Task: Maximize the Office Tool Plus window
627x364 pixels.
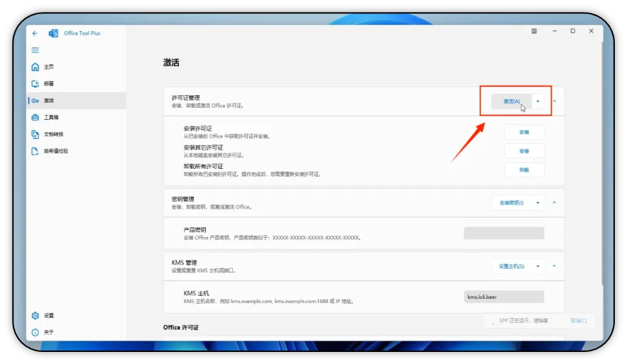Action: click(x=572, y=31)
